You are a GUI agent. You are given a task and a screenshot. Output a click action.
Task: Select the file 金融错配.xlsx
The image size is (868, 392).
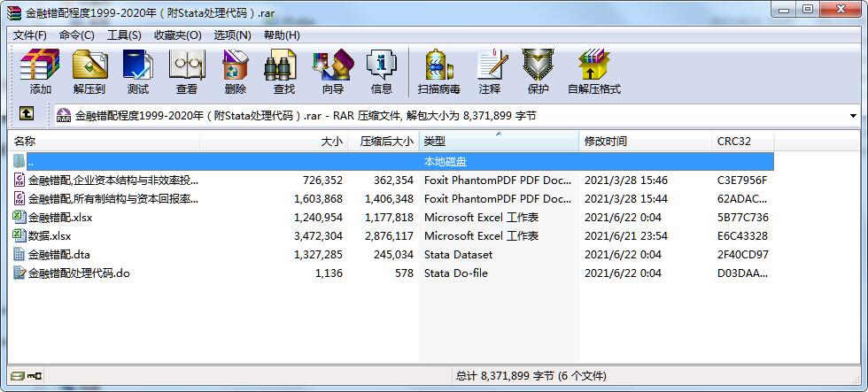(60, 218)
